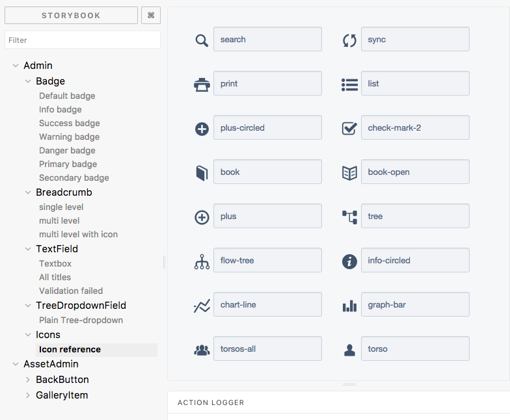This screenshot has height=420, width=510.
Task: Click the info-circled icon
Action: click(x=349, y=261)
